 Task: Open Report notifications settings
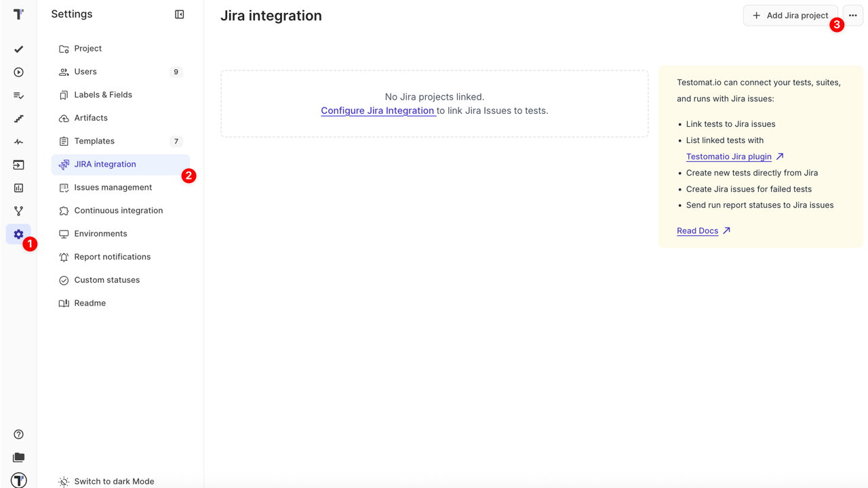(x=113, y=256)
